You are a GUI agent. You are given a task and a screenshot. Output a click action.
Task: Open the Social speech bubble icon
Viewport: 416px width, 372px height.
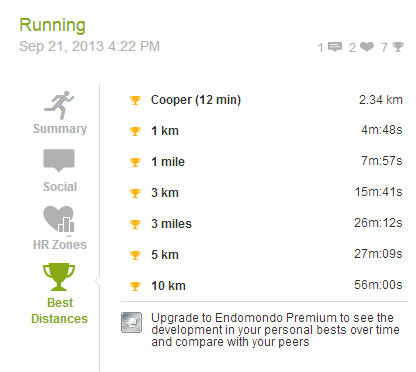click(x=59, y=161)
